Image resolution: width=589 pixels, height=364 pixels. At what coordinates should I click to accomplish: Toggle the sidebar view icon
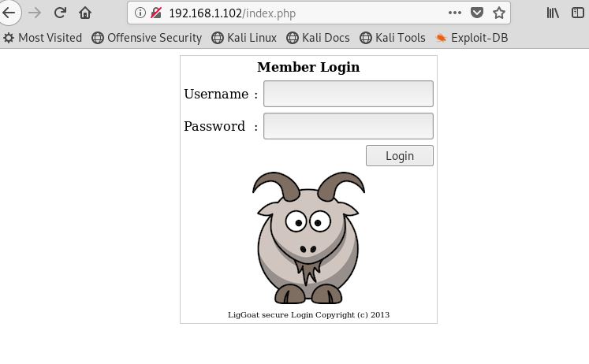(x=578, y=13)
